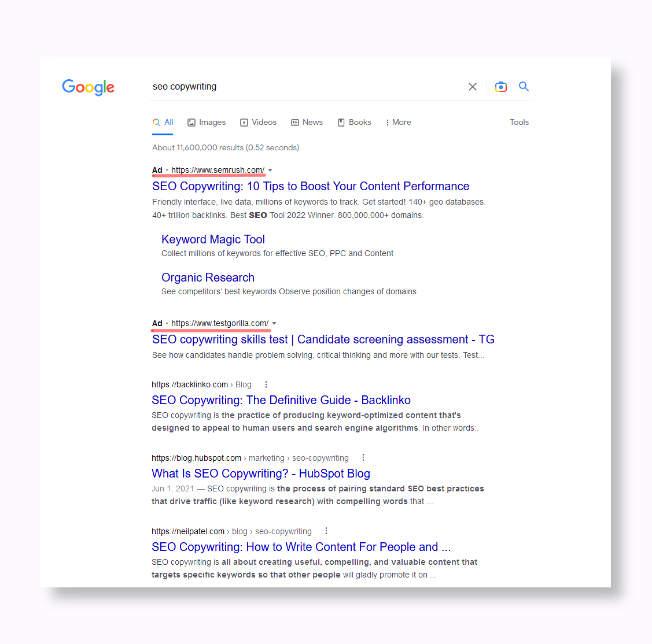Click the Videos tab play icon
This screenshot has height=644, width=652.
point(244,123)
